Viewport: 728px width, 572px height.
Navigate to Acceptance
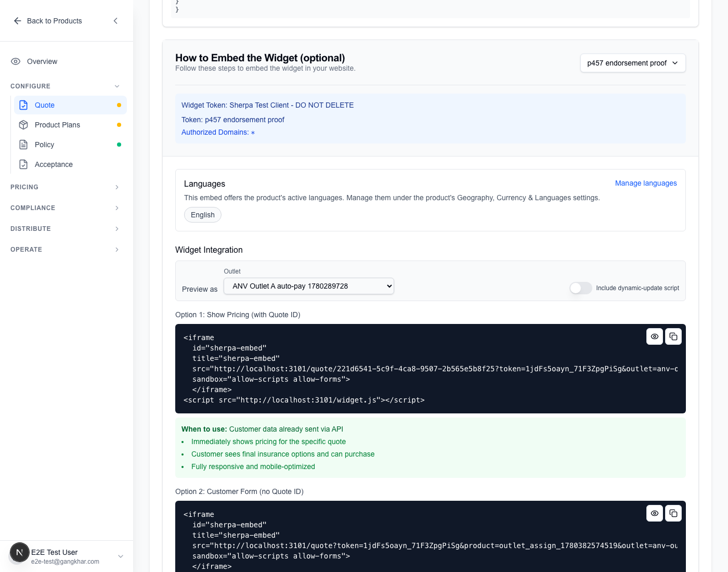(x=71, y=164)
